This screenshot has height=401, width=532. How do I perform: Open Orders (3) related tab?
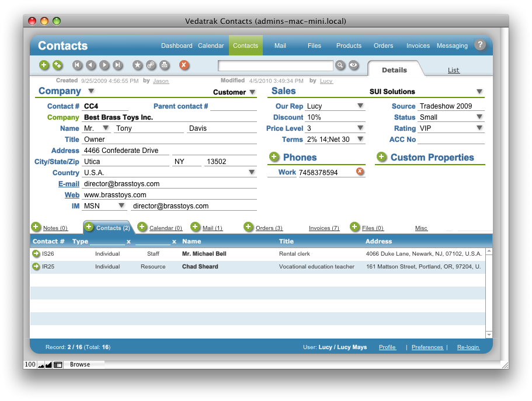pyautogui.click(x=269, y=228)
